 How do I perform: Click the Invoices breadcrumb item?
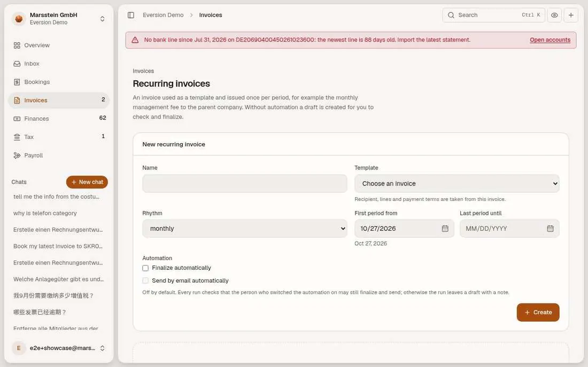[x=211, y=15]
